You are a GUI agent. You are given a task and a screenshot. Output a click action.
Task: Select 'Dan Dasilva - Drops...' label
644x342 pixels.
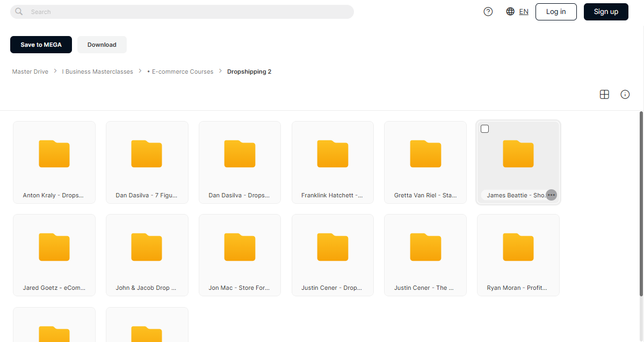coord(239,195)
